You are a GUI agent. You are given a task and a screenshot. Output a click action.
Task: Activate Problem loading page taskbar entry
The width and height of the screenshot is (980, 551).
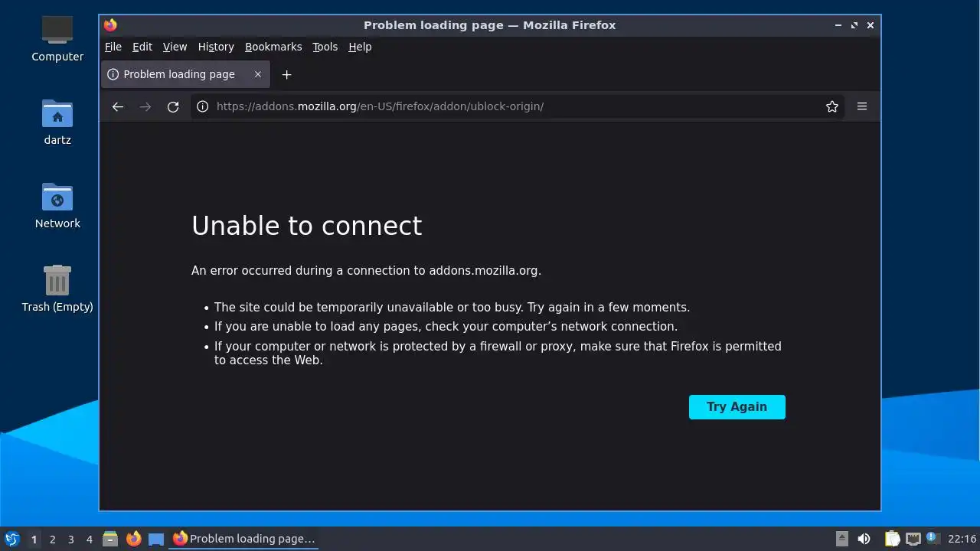click(x=243, y=539)
